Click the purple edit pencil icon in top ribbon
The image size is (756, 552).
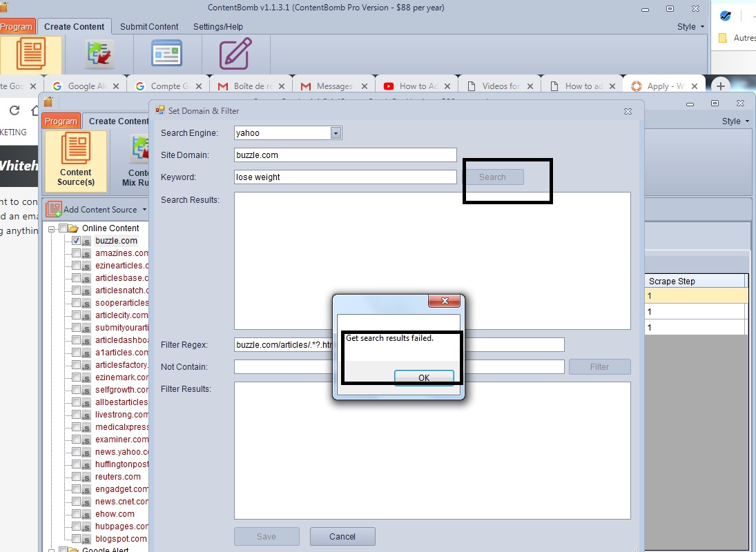pos(235,53)
